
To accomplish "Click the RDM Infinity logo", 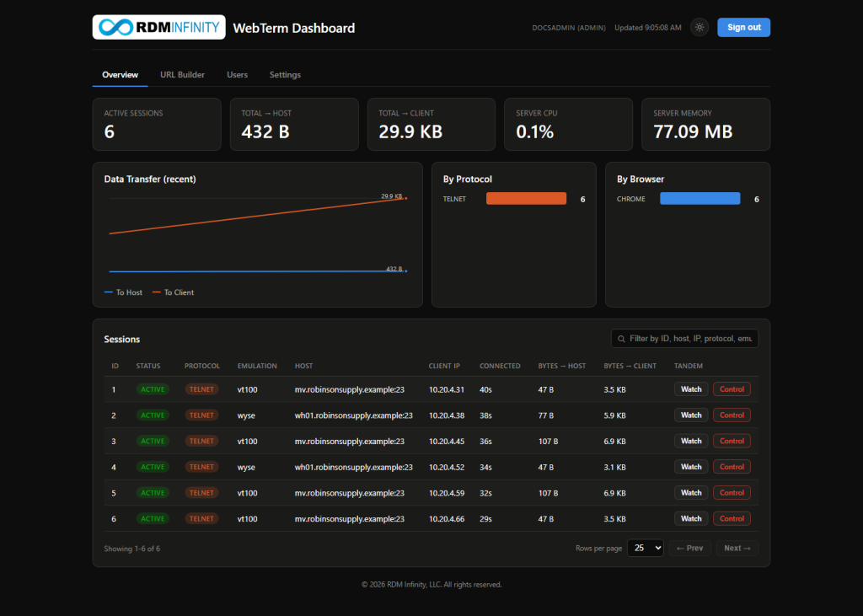I will pyautogui.click(x=159, y=27).
